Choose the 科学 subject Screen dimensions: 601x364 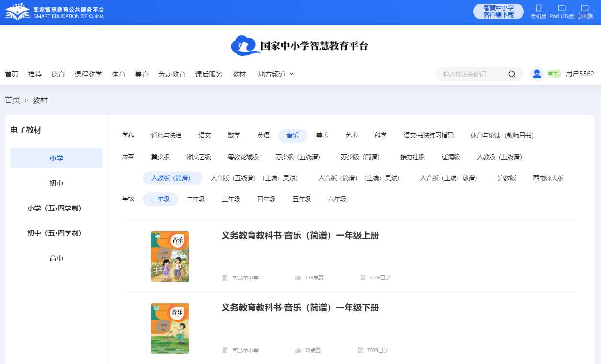(x=381, y=136)
